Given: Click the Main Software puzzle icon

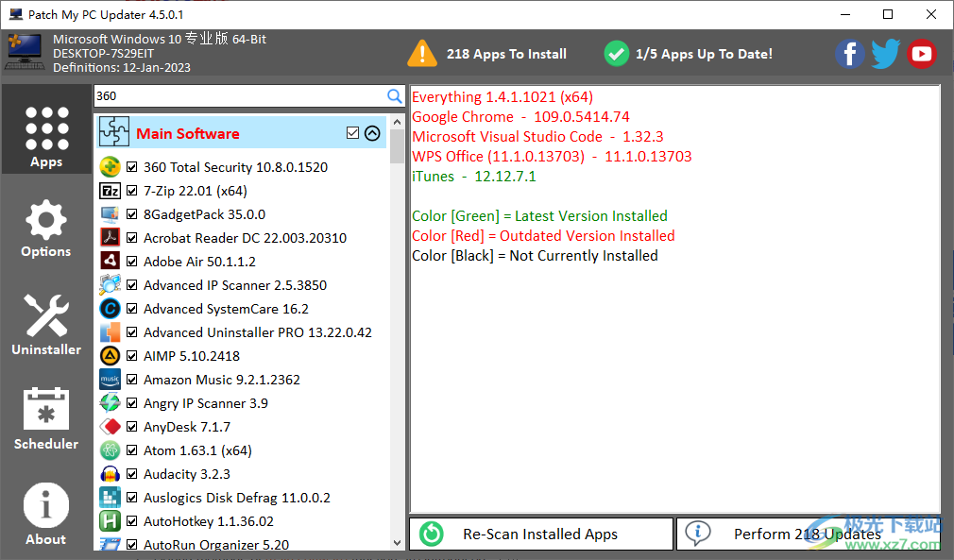Looking at the screenshot, I should (x=113, y=132).
